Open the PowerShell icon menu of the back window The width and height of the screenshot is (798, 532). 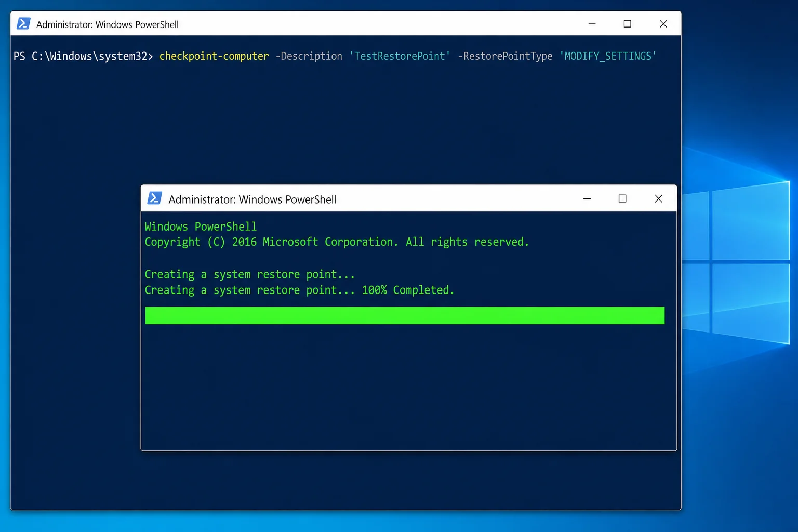23,24
